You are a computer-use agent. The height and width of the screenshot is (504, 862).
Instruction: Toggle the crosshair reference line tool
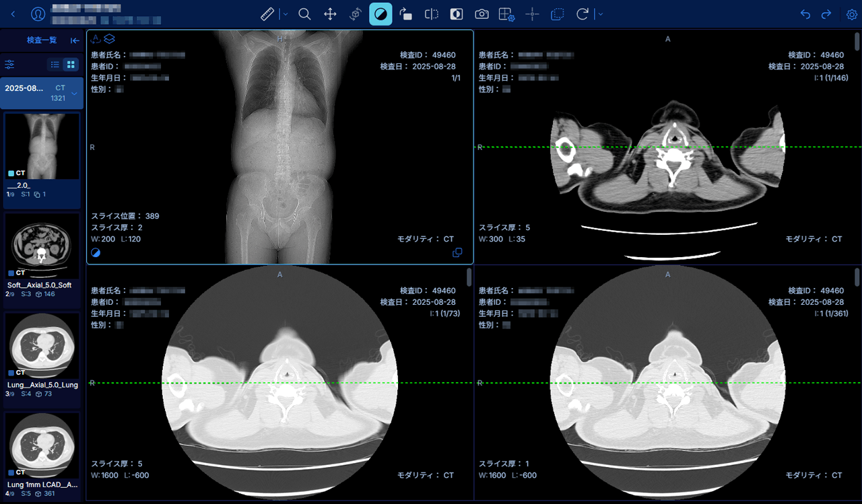[532, 14]
